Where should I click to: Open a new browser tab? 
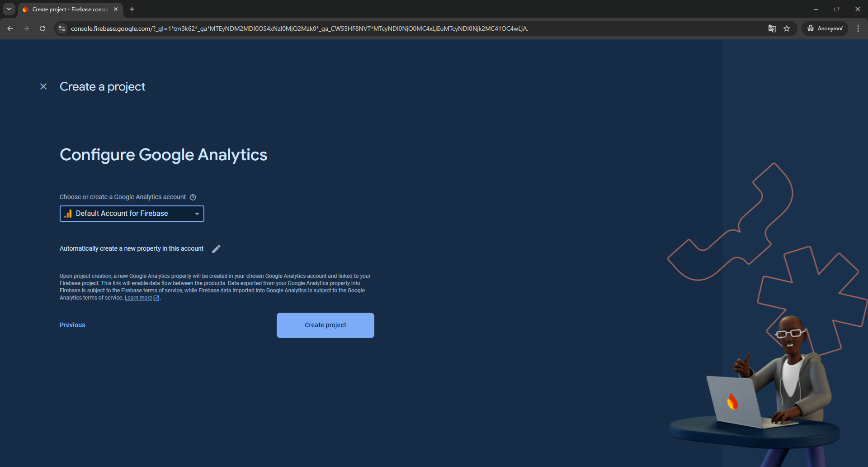coord(132,9)
